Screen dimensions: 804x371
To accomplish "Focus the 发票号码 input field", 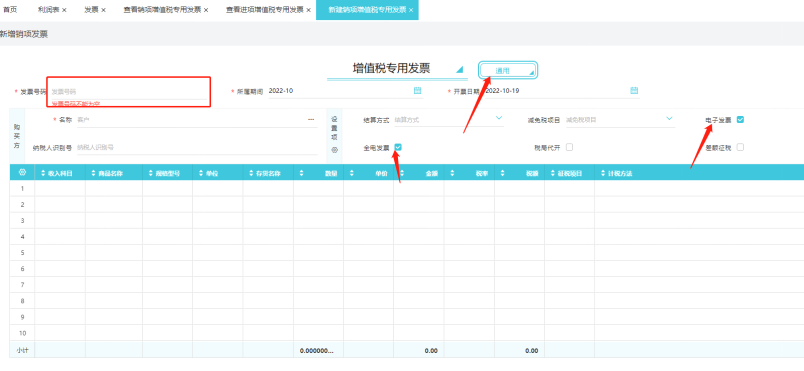I will coord(129,92).
